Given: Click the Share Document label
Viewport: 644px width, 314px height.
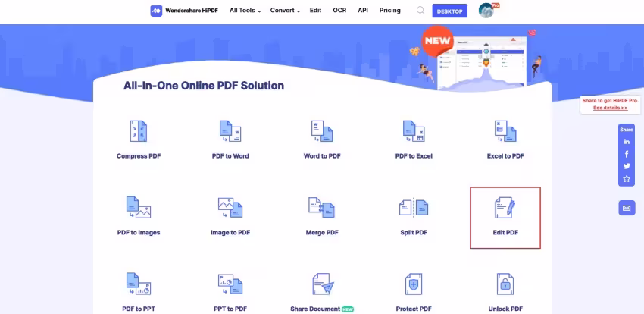Looking at the screenshot, I should pyautogui.click(x=315, y=309).
